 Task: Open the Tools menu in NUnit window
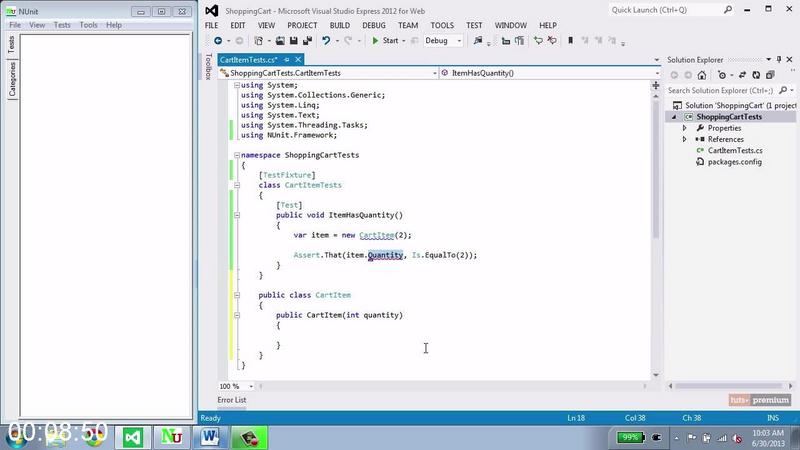pyautogui.click(x=88, y=24)
